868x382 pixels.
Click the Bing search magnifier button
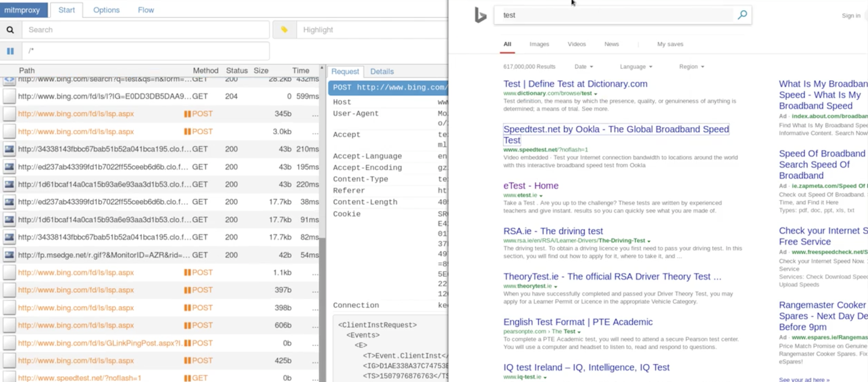[x=742, y=15]
